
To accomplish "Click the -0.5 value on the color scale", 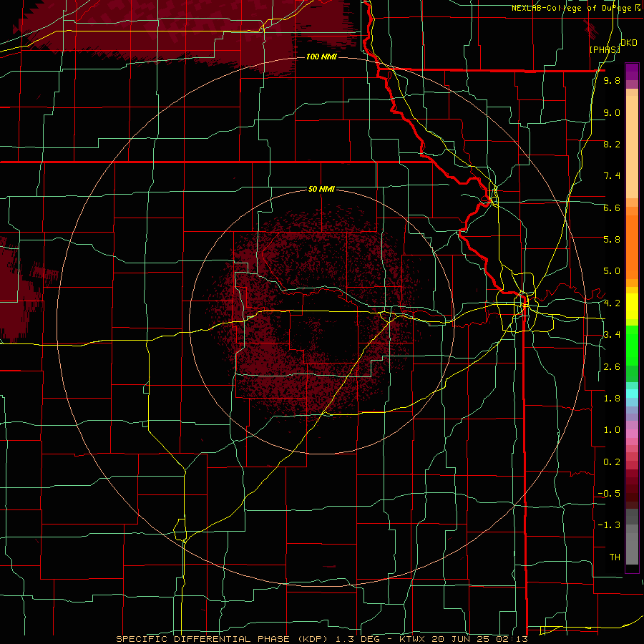I will (x=609, y=493).
